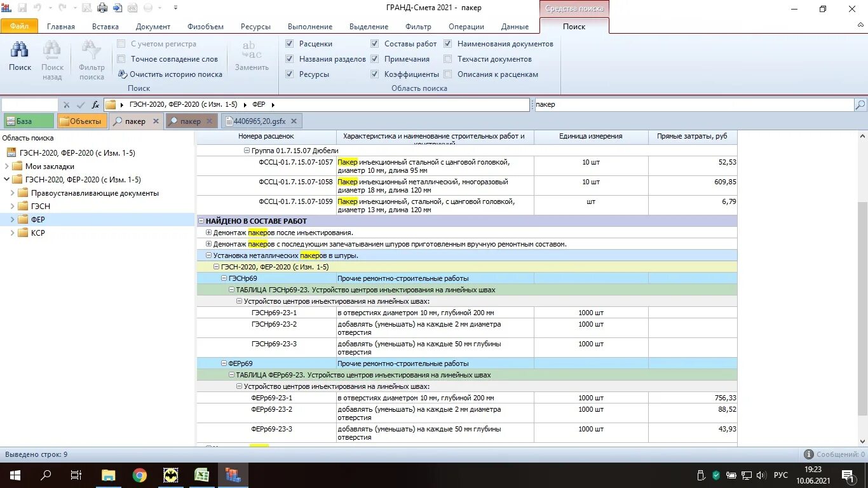Open the quick access toolbar customize arrow
Image resolution: width=868 pixels, height=488 pixels.
coord(175,8)
